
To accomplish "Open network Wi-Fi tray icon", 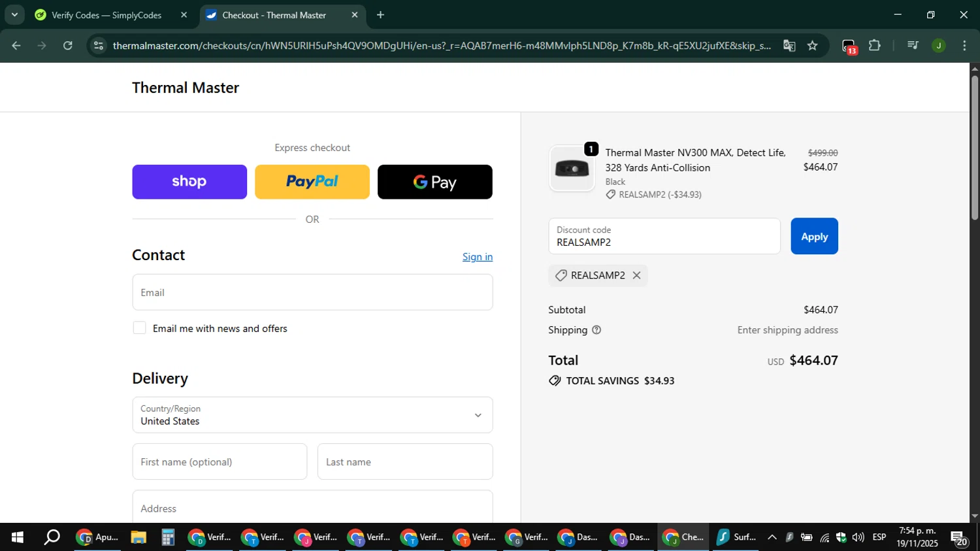I will [x=825, y=537].
